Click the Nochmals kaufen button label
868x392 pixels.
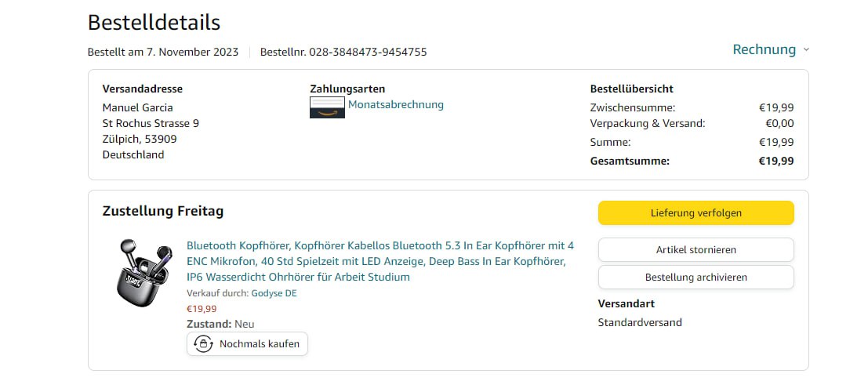pos(259,343)
